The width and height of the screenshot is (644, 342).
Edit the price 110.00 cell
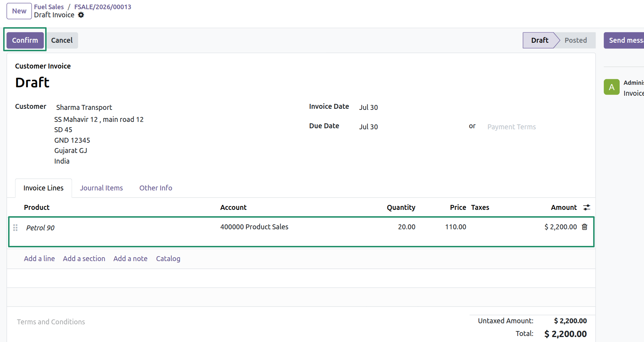click(456, 227)
